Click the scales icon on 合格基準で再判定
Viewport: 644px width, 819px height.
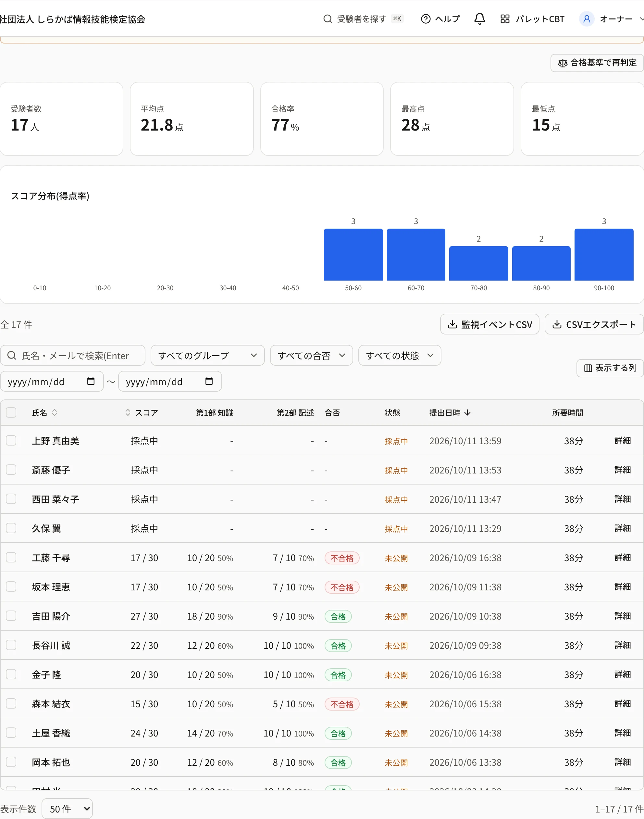pos(562,63)
